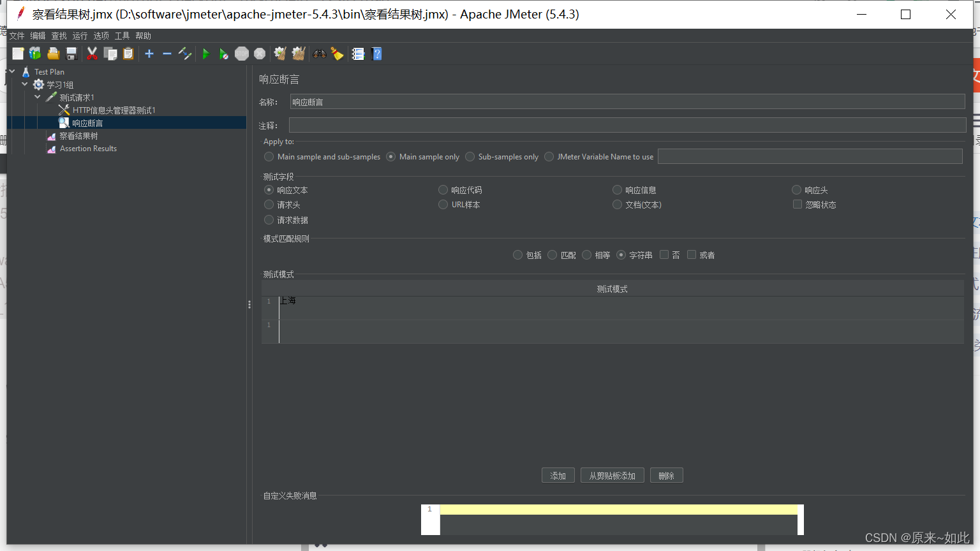This screenshot has width=980, height=551.
Task: Select Assertion Results listener in tree
Action: (88, 149)
